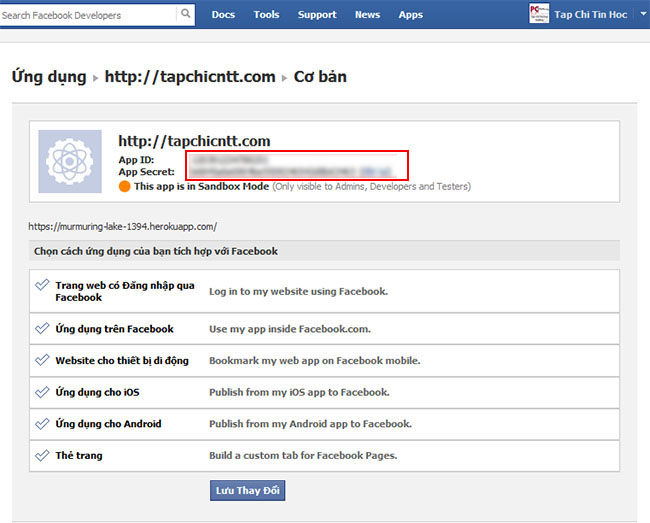Open the Docs menu
Viewport: 650px width, 523px height.
pos(223,15)
